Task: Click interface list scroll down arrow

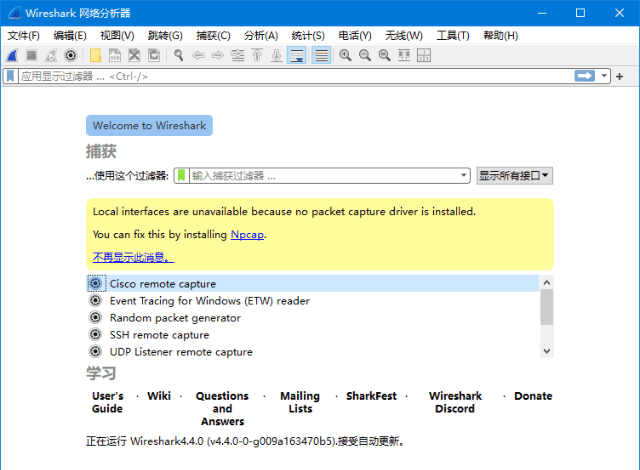Action: point(547,351)
